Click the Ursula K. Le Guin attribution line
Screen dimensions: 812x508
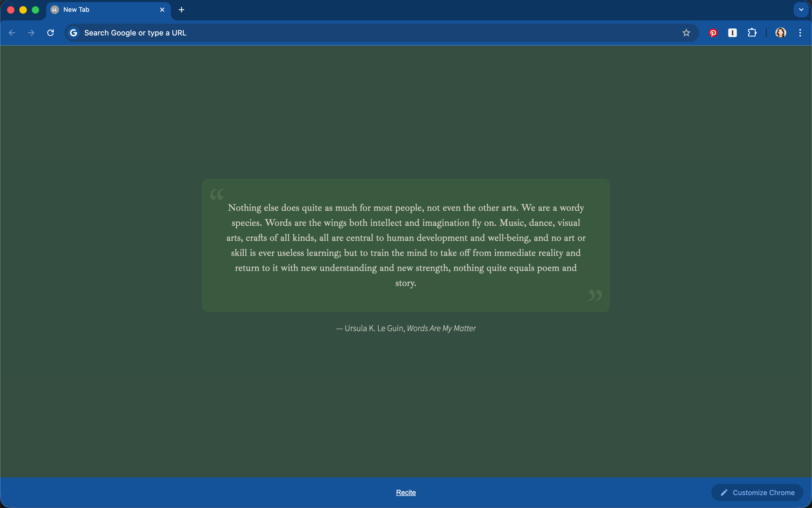point(406,328)
